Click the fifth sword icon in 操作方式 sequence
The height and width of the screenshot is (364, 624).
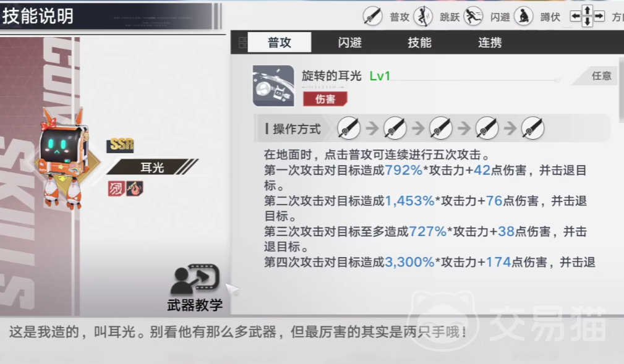pyautogui.click(x=533, y=129)
